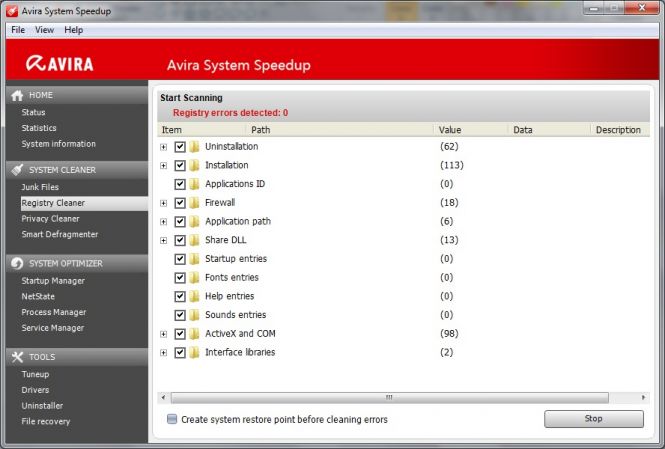
Task: Uncheck the Fonts entries checkbox
Action: [180, 278]
